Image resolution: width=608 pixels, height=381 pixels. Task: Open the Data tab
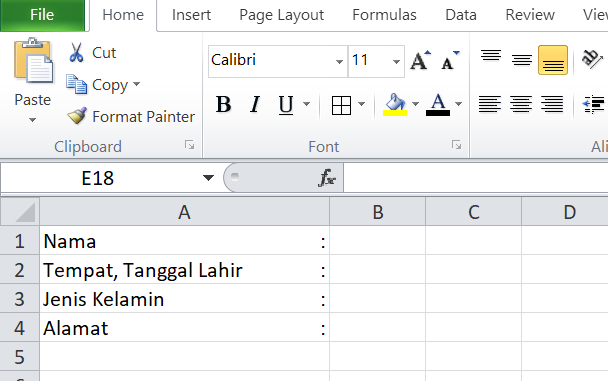pyautogui.click(x=461, y=15)
